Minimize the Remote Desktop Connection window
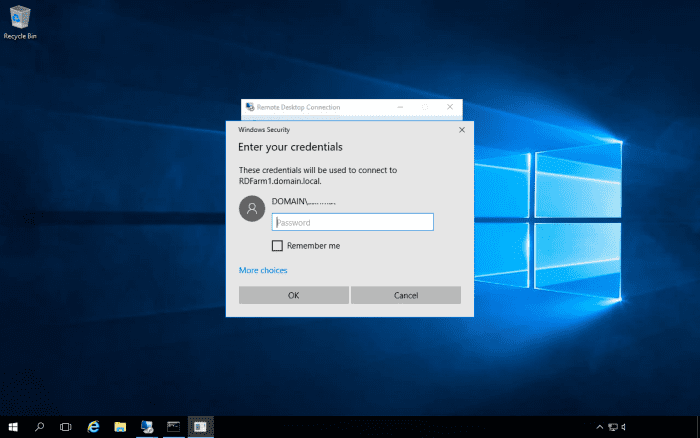 click(x=400, y=107)
